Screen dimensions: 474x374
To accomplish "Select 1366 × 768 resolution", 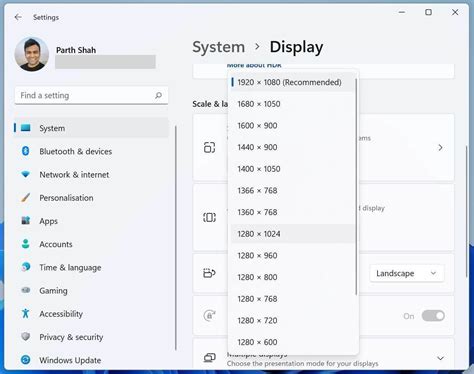I will point(292,191).
